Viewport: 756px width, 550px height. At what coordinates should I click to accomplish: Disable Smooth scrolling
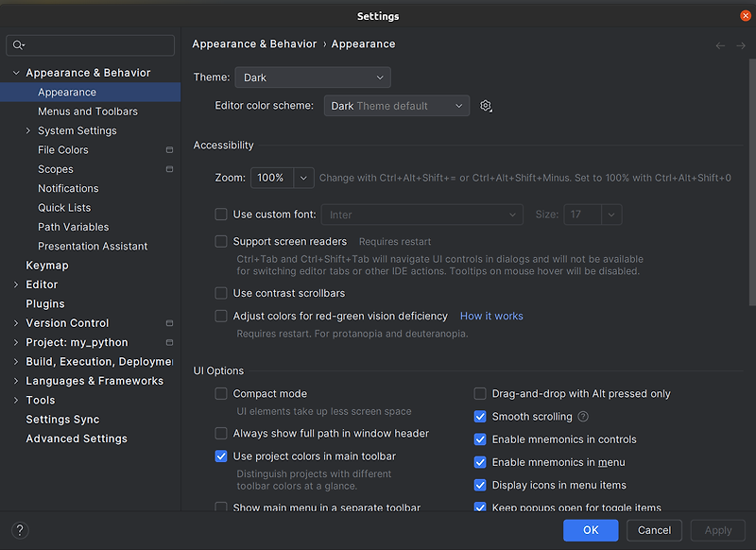pos(480,416)
